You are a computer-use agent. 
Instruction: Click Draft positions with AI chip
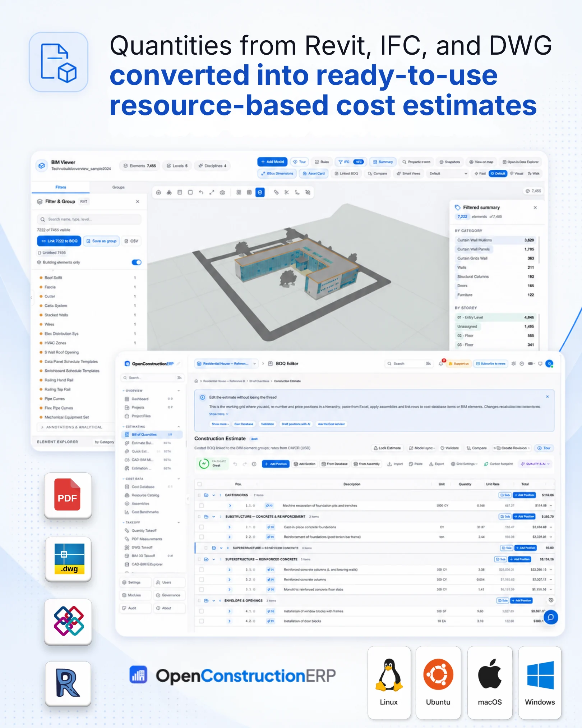pos(296,424)
